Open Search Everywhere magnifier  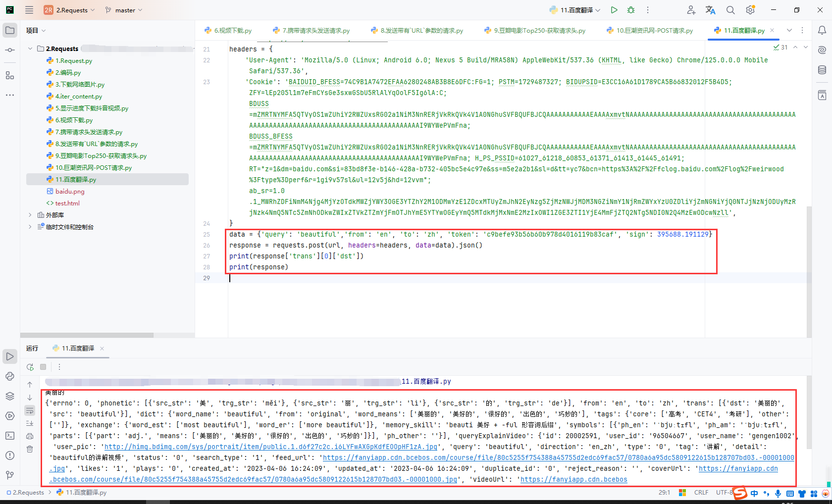pos(730,10)
